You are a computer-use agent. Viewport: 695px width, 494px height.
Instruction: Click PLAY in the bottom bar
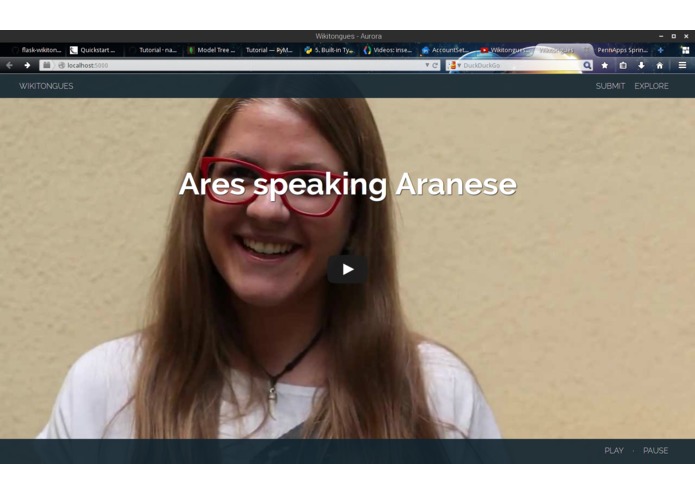coord(614,451)
